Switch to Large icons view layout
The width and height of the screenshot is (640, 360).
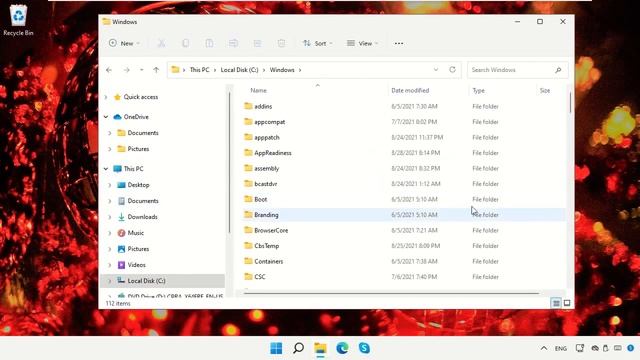coord(567,303)
